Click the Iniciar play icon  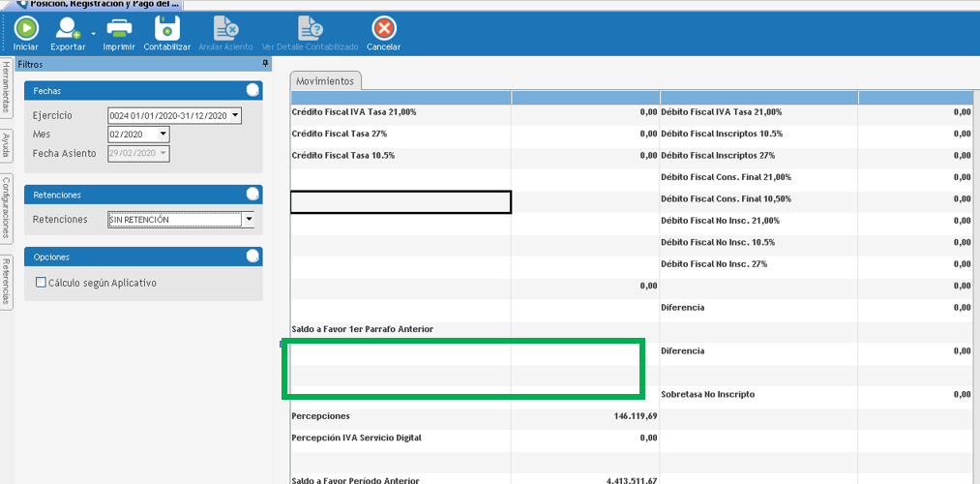point(26,28)
